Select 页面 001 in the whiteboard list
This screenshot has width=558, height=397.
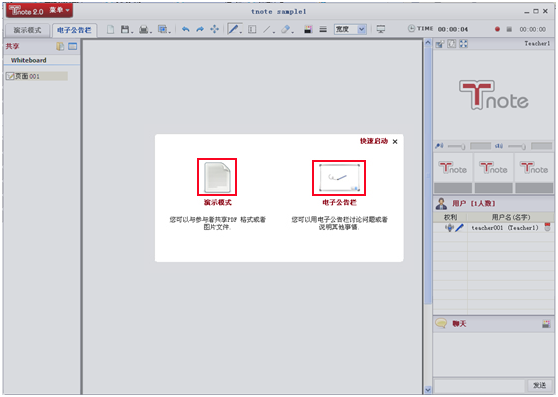tap(37, 76)
